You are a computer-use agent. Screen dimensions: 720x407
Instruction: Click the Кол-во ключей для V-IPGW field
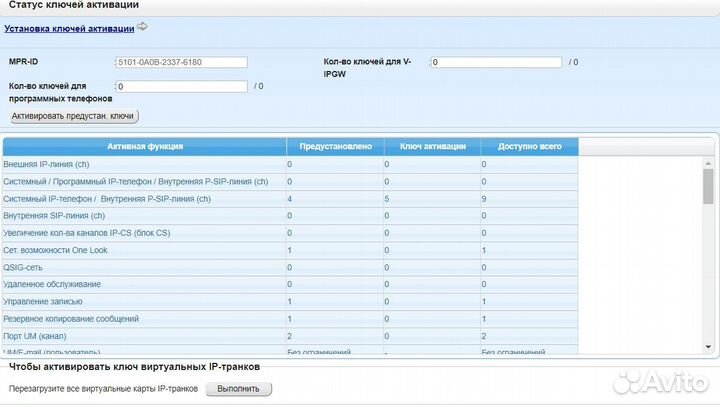tap(496, 62)
